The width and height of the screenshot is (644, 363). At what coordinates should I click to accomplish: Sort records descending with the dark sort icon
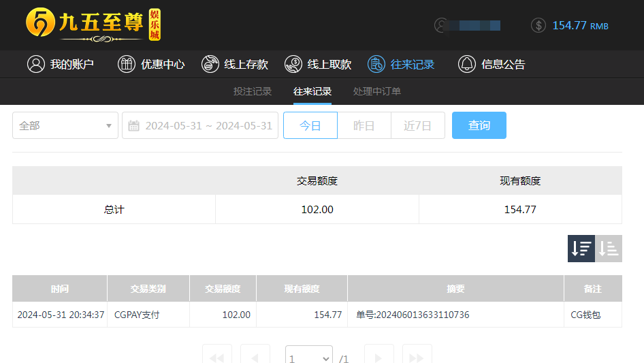(581, 249)
